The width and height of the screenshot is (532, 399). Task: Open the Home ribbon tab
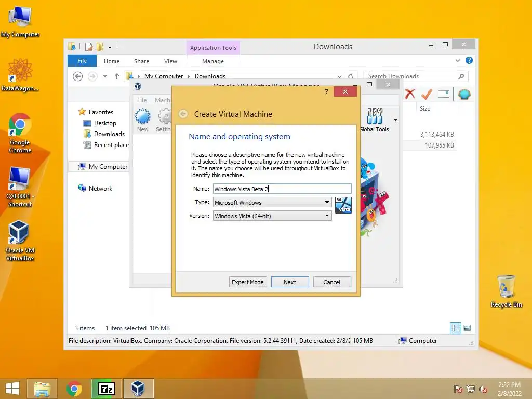pyautogui.click(x=112, y=61)
